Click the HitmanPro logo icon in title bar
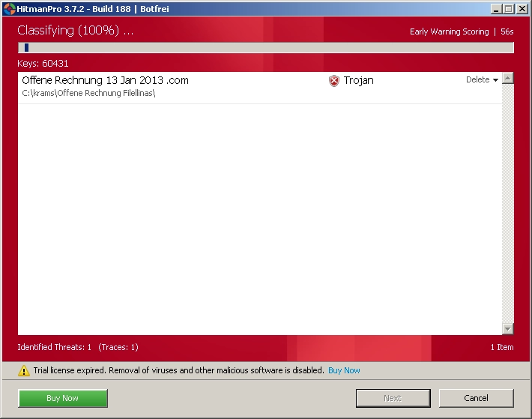Screen dimensions: 532x419 coord(10,9)
